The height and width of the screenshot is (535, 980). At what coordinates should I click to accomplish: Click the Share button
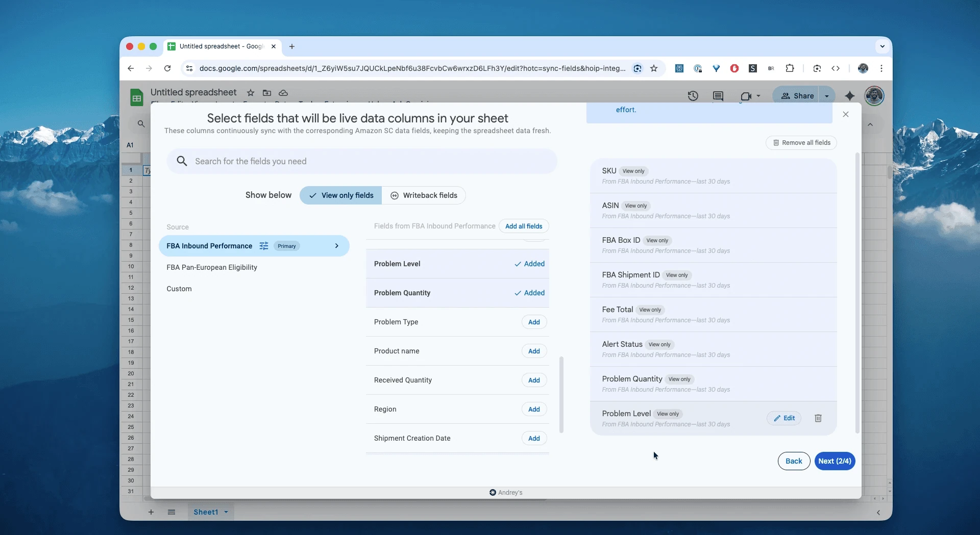click(797, 96)
